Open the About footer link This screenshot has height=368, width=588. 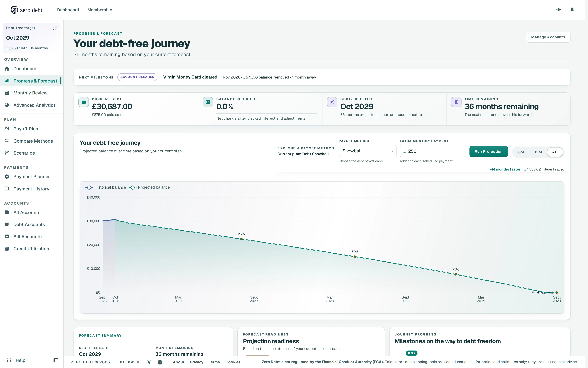178,362
